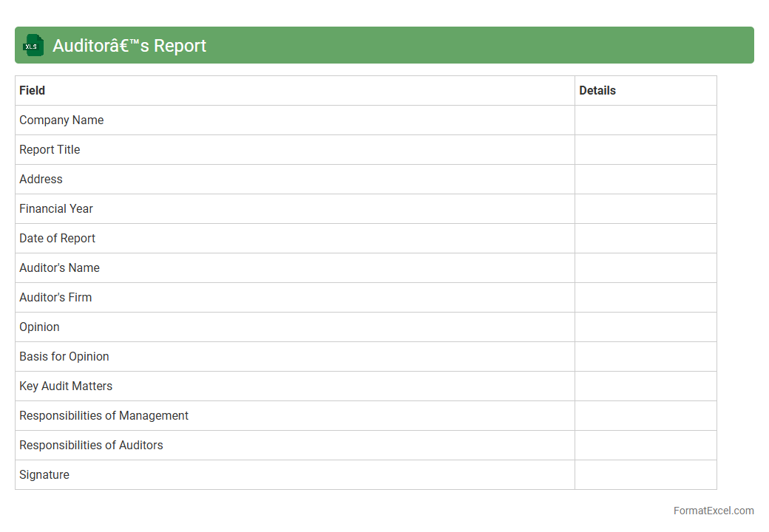Image resolution: width=769 pixels, height=532 pixels.
Task: Select the Auditor's Firm label cell
Action: coord(56,297)
